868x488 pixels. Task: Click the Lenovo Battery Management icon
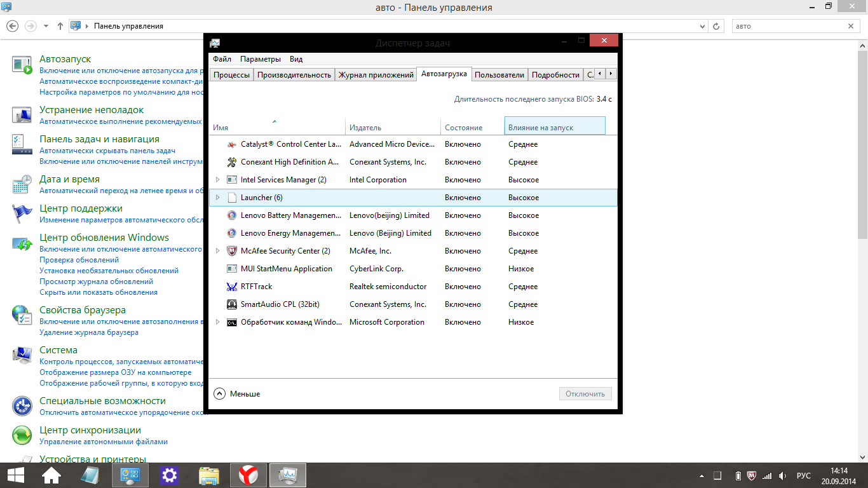coord(232,215)
